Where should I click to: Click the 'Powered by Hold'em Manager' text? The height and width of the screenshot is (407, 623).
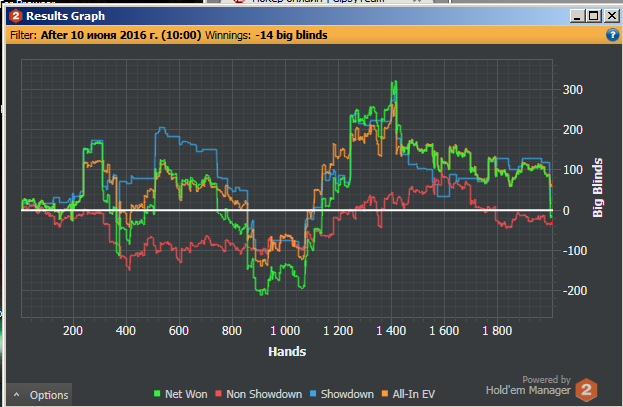point(528,386)
